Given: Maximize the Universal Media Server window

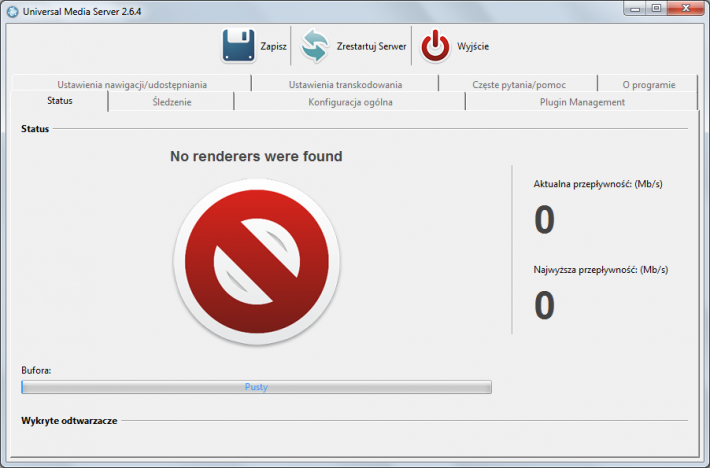Looking at the screenshot, I should [656, 9].
